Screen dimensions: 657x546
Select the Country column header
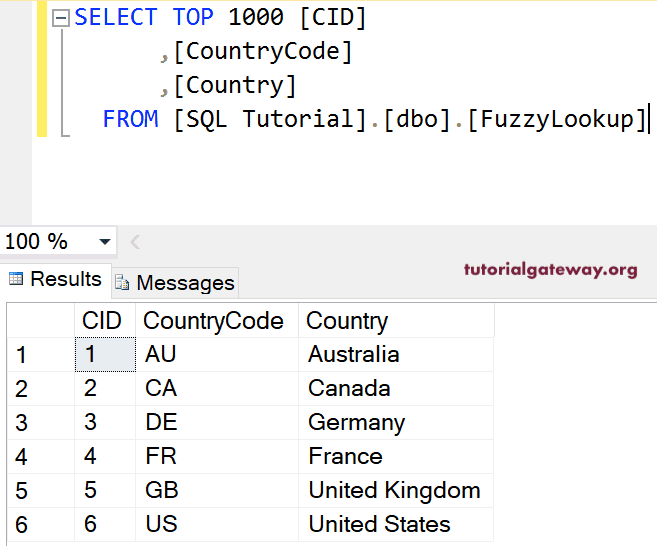click(x=396, y=321)
